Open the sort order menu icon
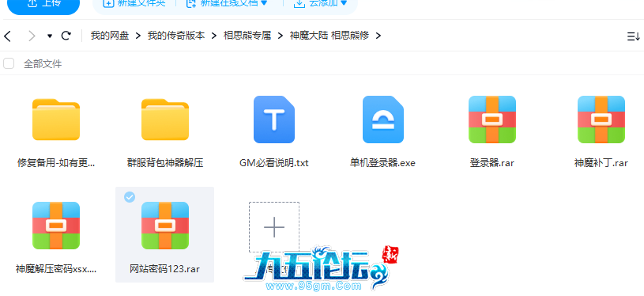The image size is (644, 296). coord(633,36)
